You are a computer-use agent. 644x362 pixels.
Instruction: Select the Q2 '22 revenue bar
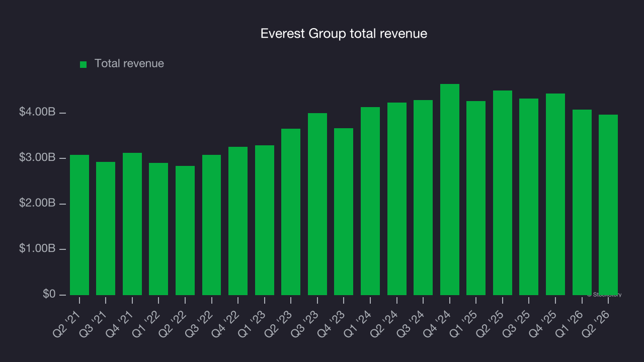[x=185, y=230]
